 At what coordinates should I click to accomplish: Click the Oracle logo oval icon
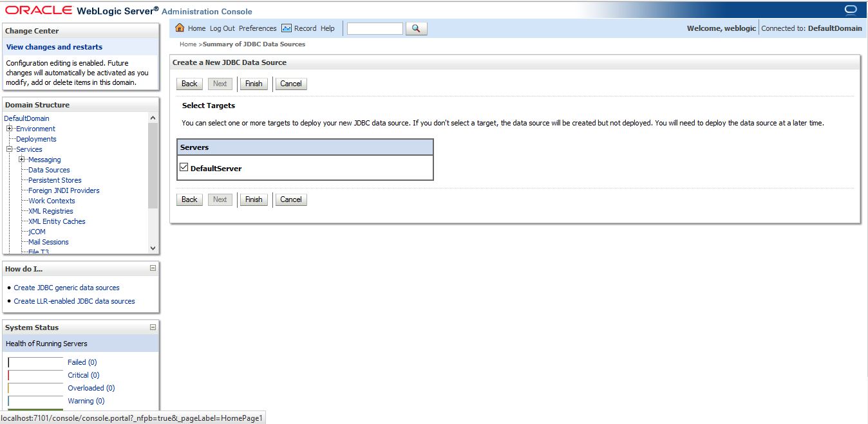(x=851, y=9)
